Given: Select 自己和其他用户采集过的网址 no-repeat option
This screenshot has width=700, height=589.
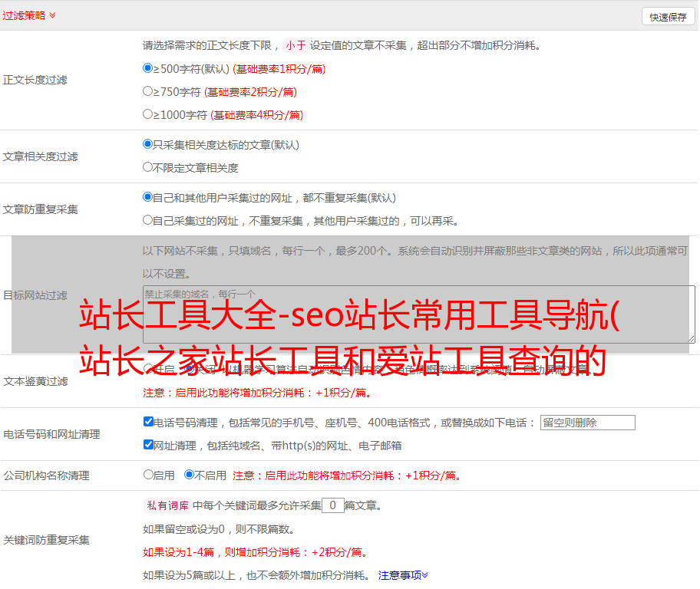Looking at the screenshot, I should pos(147,197).
